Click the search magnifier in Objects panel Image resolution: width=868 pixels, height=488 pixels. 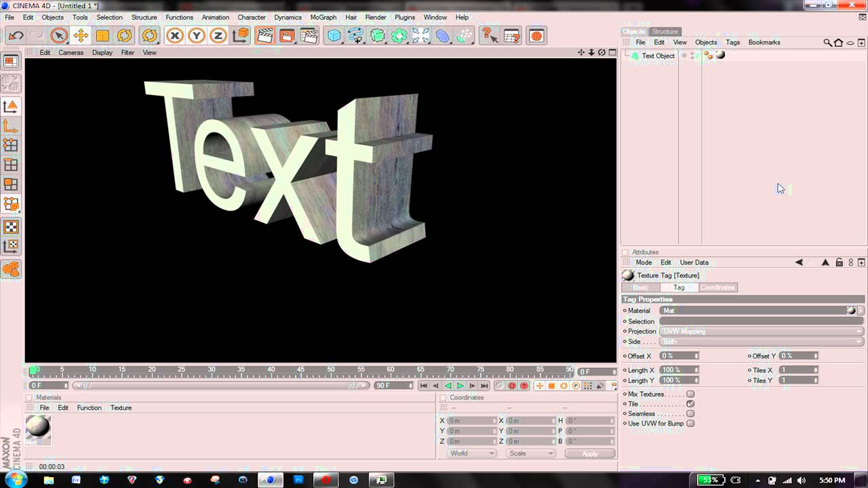coord(828,43)
